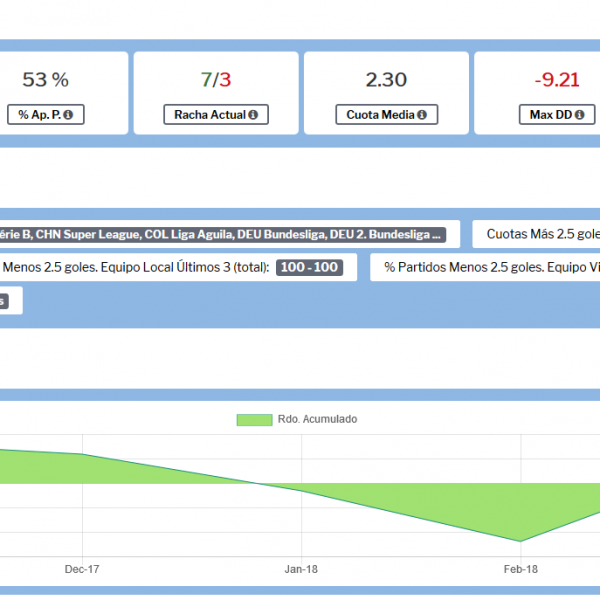Click the Dec-17 axis label
This screenshot has width=600, height=600.
point(82,569)
